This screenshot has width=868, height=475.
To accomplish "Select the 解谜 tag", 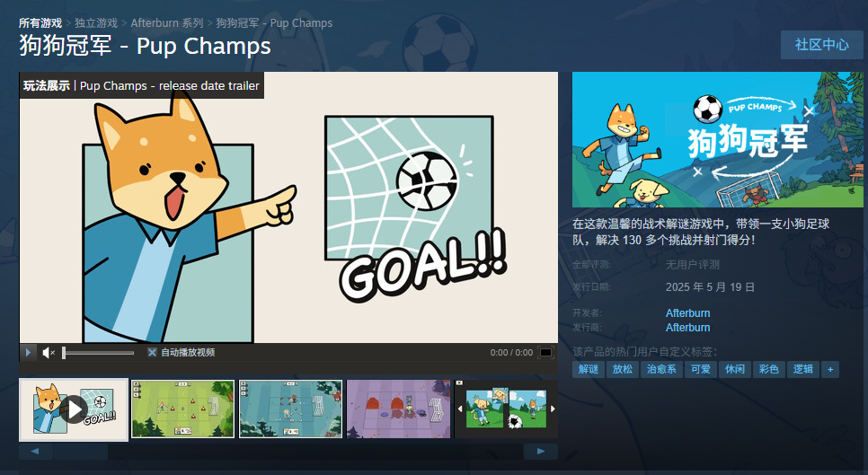I will pos(589,369).
